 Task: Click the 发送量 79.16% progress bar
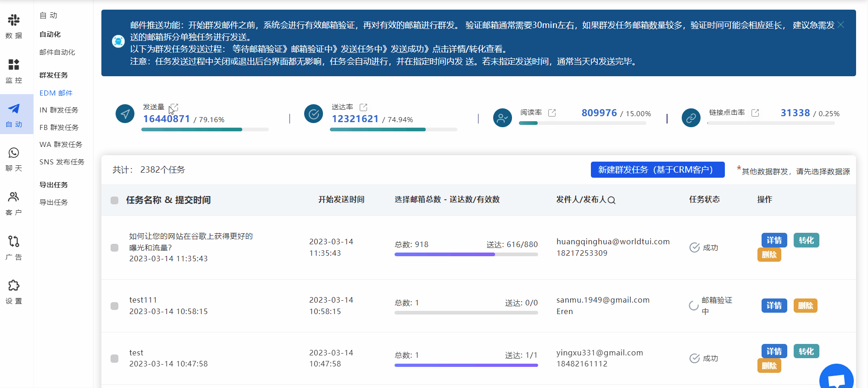click(205, 129)
